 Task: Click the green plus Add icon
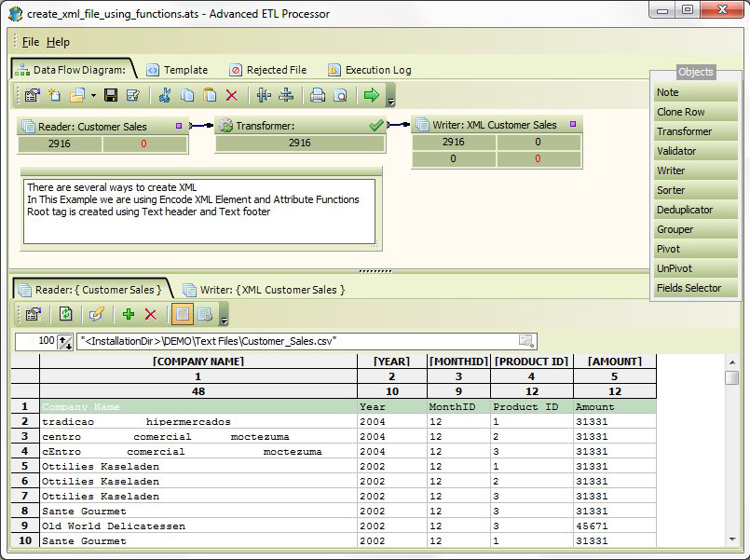pyautogui.click(x=129, y=314)
